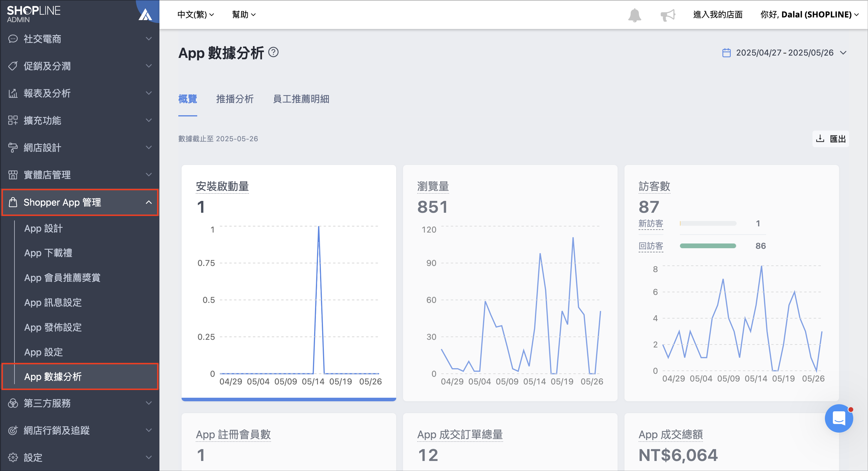Click the App 註冊會員數 card title
The width and height of the screenshot is (868, 471).
tap(234, 435)
